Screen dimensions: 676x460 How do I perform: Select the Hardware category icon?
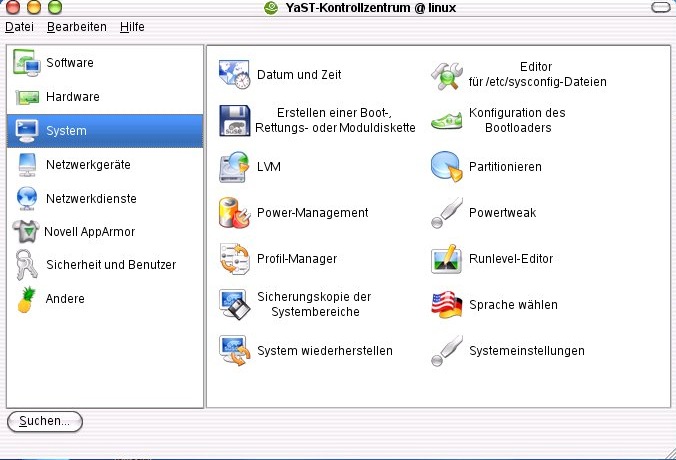pos(27,97)
